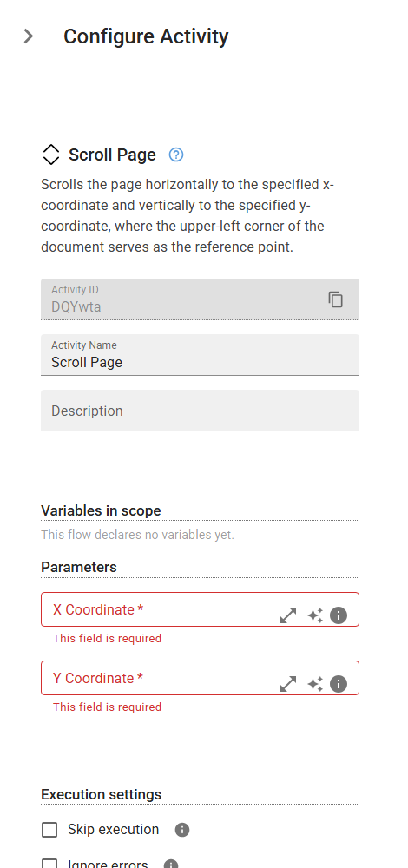Edit the Activity Name field

[200, 355]
